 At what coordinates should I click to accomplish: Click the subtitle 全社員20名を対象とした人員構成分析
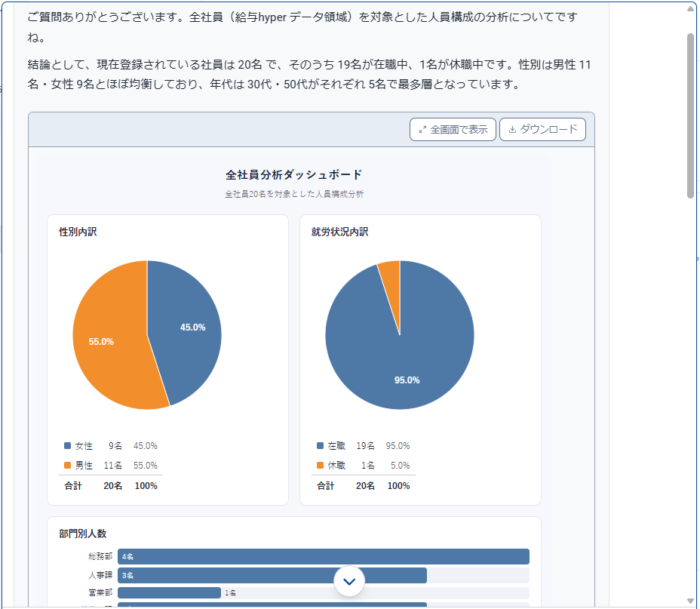[294, 194]
